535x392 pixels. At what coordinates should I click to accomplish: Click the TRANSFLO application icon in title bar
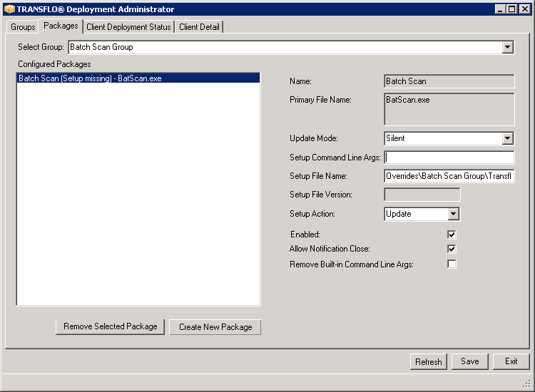(9, 9)
